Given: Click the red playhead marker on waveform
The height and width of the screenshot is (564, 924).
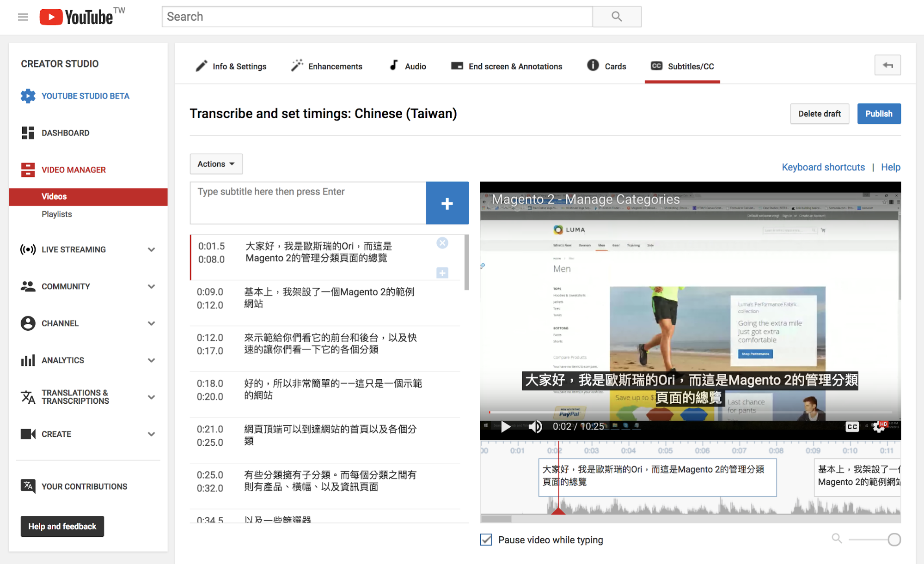Looking at the screenshot, I should (558, 510).
